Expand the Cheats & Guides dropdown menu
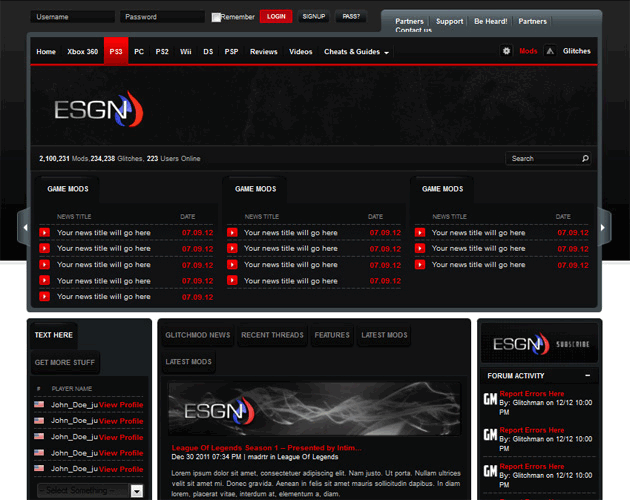 (357, 51)
